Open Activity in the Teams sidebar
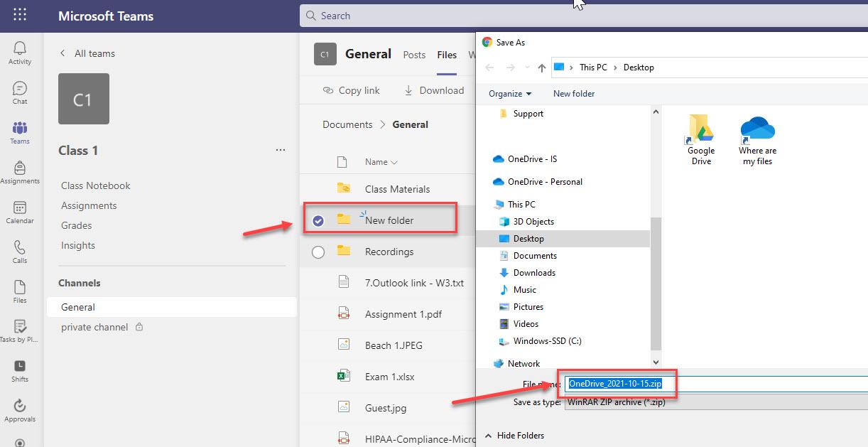The image size is (868, 447). click(x=20, y=53)
